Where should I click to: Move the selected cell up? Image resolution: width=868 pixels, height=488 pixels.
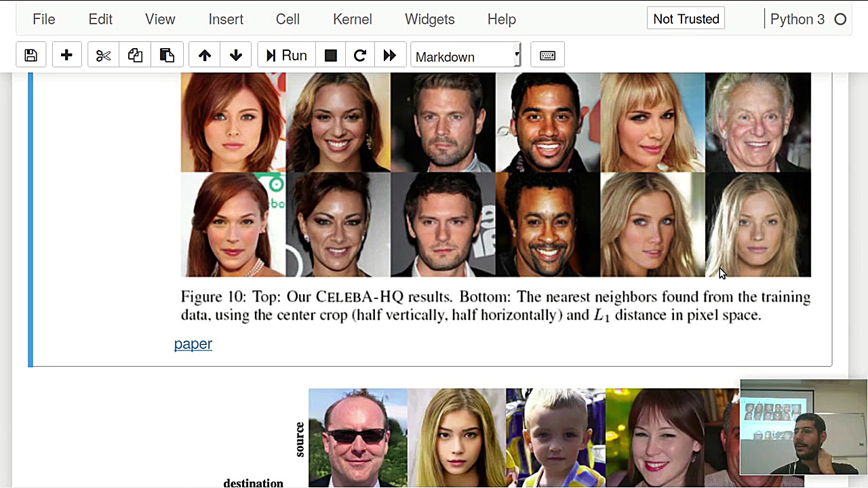pos(204,56)
